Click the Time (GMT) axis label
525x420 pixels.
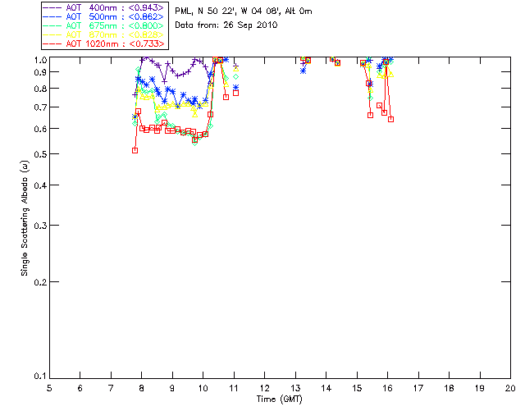[x=279, y=399]
